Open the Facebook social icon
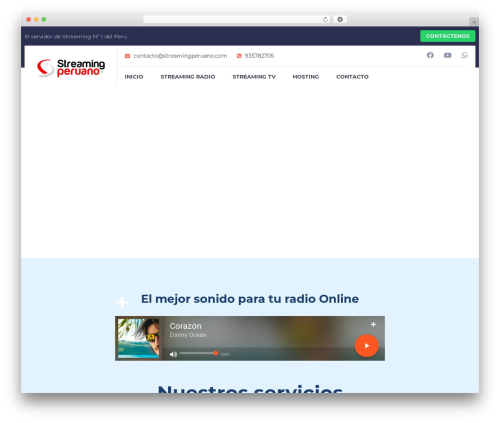The width and height of the screenshot is (500, 423). (430, 55)
